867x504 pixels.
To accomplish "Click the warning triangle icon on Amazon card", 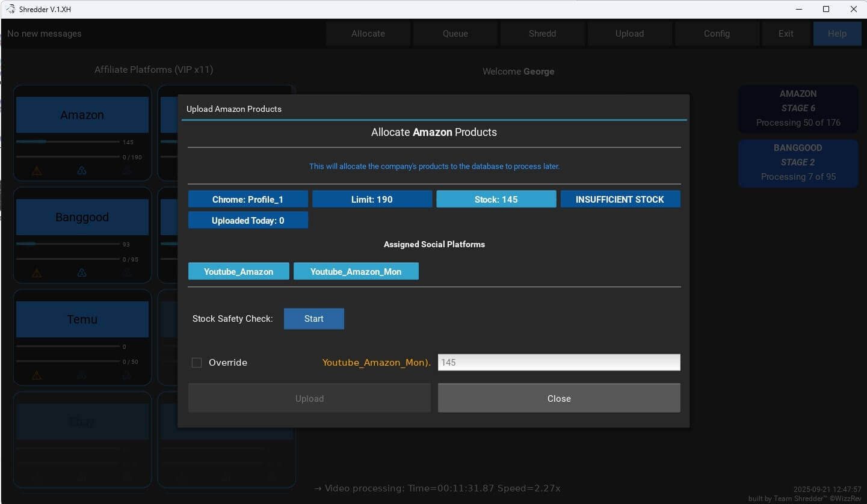I will (x=37, y=171).
